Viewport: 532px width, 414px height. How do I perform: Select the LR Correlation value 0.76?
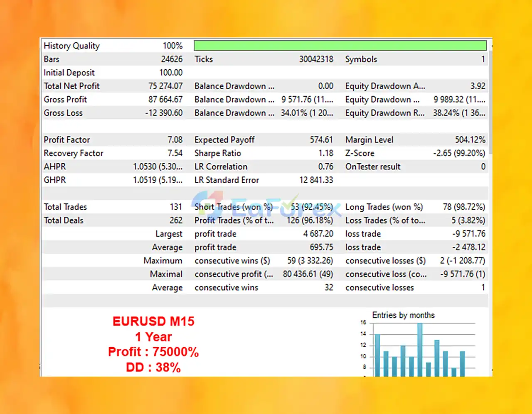coord(326,167)
